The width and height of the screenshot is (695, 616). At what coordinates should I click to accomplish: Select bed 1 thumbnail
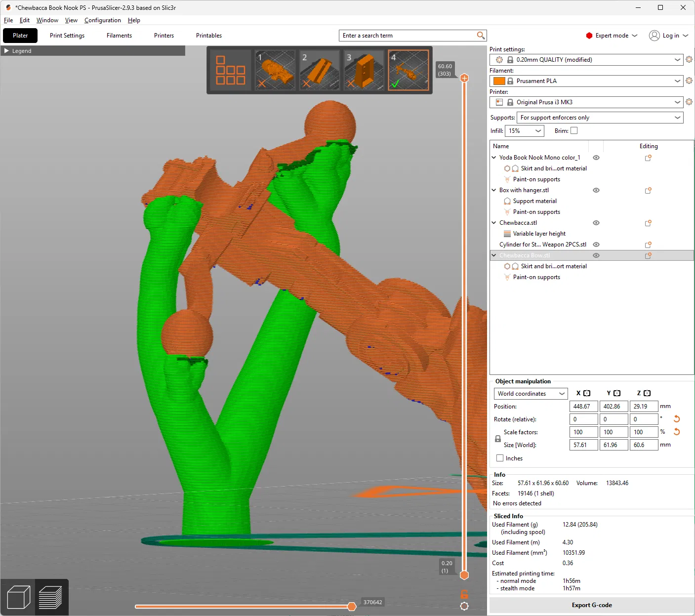point(275,70)
